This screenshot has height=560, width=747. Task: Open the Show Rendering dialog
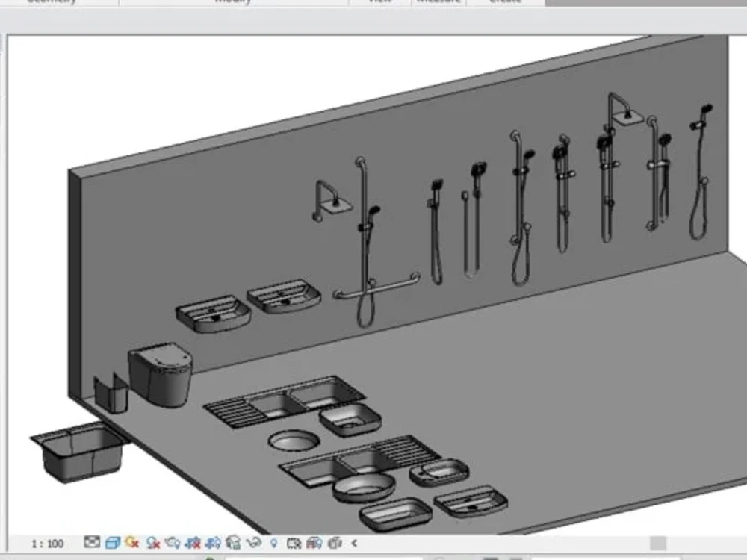(x=172, y=543)
